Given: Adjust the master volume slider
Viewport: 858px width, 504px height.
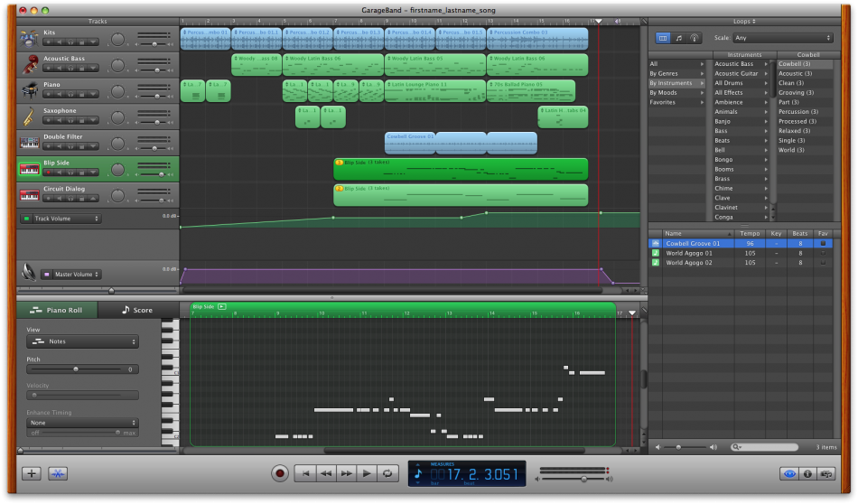Looking at the screenshot, I should pos(583,479).
